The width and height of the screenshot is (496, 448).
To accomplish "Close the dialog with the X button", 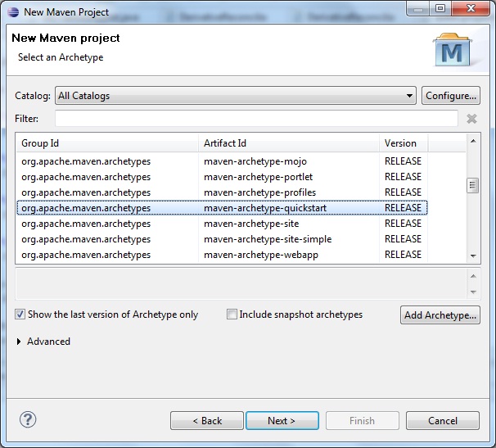I will tap(471, 8).
